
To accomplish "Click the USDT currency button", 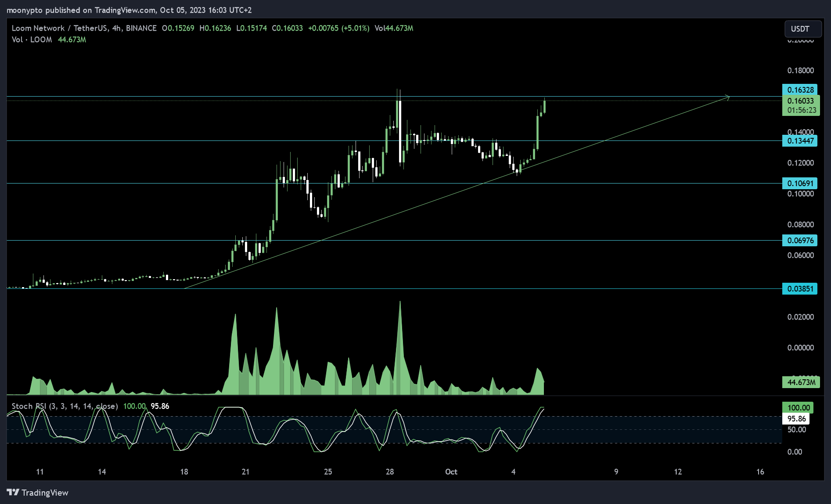I will tap(802, 29).
